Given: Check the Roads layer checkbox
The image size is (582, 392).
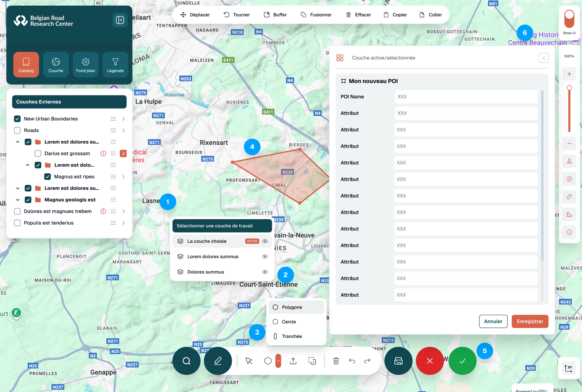Looking at the screenshot, I should pos(17,130).
